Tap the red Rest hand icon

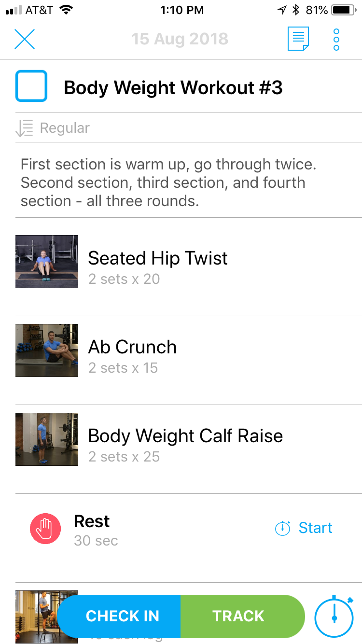pos(45,529)
